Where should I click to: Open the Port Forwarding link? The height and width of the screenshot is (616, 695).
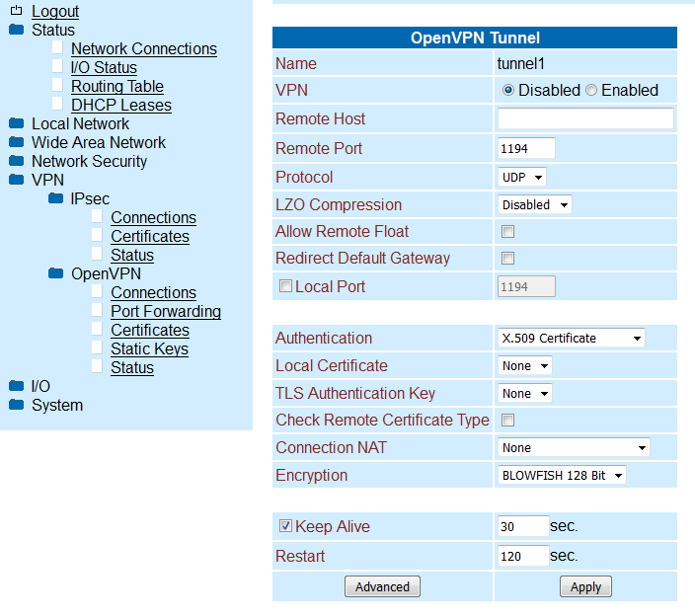tap(166, 312)
